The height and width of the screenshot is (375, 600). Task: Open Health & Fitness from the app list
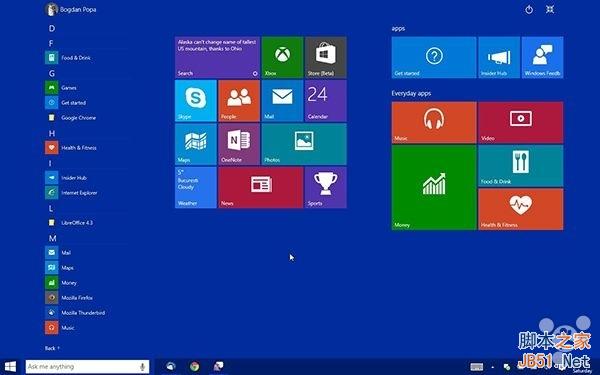(71, 147)
